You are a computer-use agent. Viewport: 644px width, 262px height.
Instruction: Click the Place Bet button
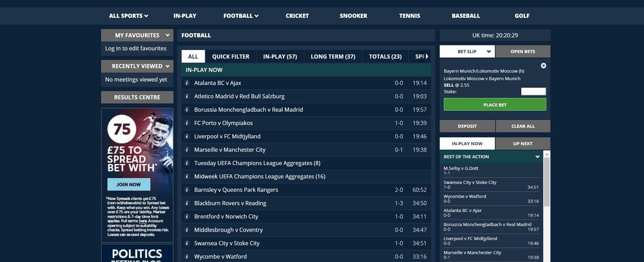(495, 104)
